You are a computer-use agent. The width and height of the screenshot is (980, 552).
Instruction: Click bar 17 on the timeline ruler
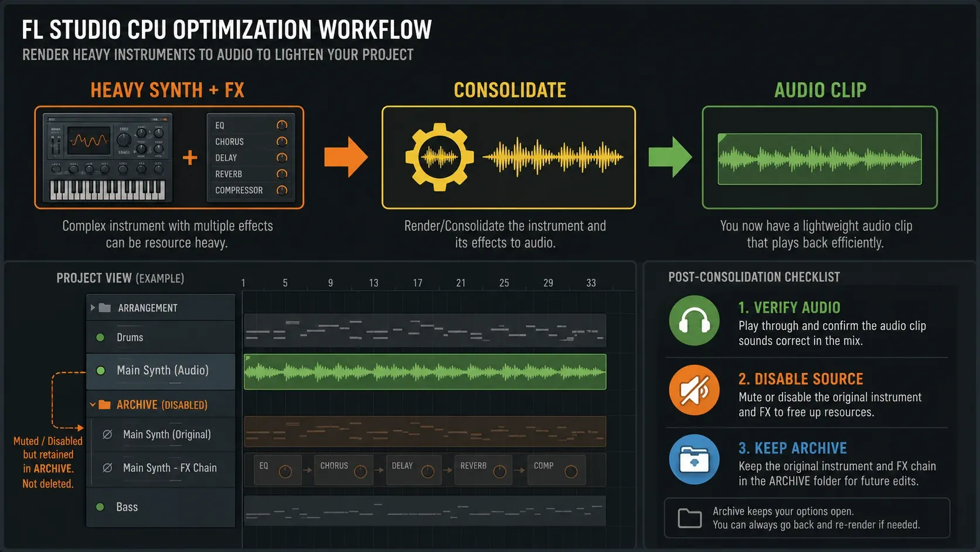[x=417, y=283]
